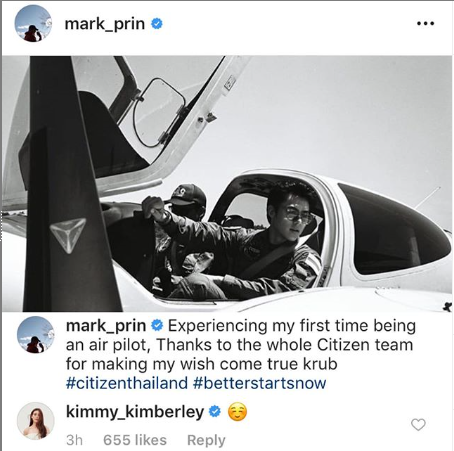454x451 pixels.
Task: Click the 3h timestamp on the comment
Action: pos(74,440)
